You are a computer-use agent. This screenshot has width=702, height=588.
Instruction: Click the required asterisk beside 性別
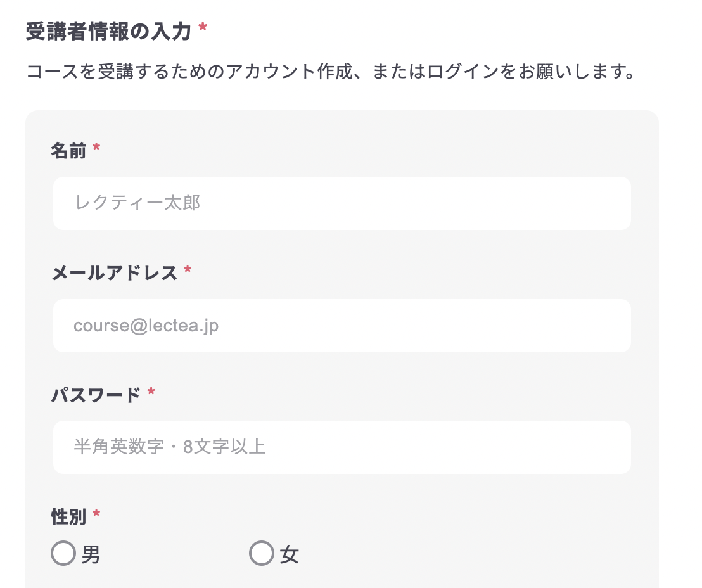[96, 514]
